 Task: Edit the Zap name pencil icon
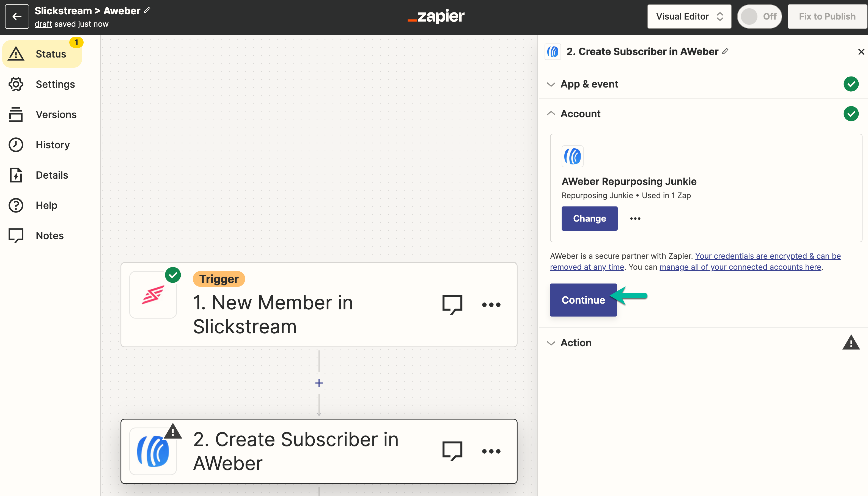pyautogui.click(x=147, y=10)
